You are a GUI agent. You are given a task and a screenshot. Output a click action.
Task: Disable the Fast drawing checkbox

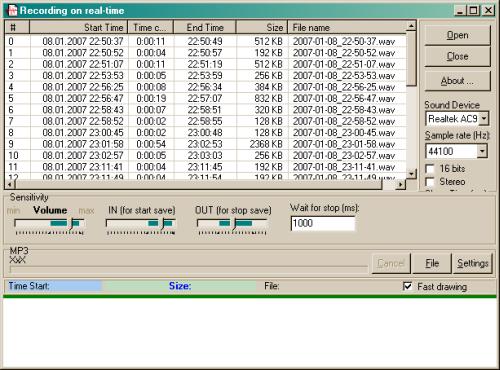pos(407,286)
